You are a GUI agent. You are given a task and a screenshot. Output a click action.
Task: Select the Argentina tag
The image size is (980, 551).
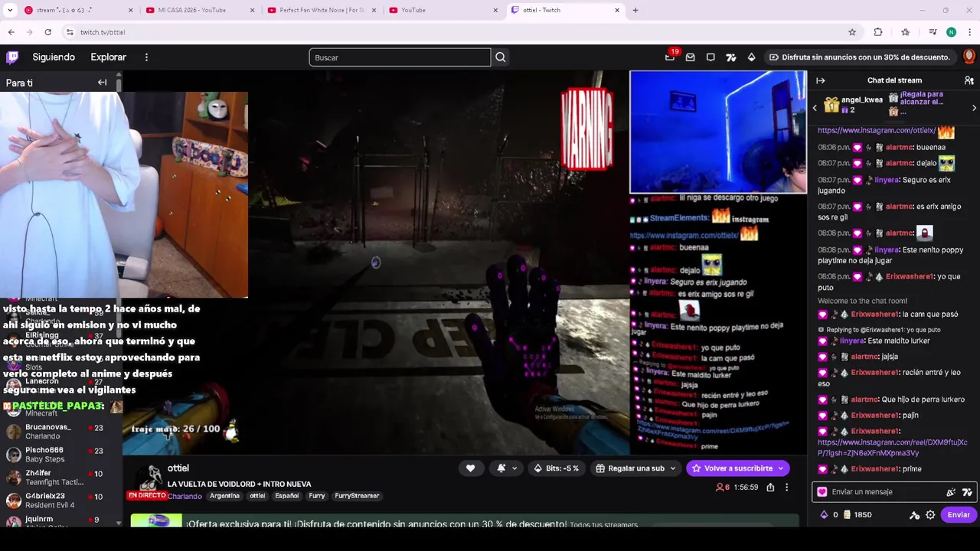[x=224, y=496]
